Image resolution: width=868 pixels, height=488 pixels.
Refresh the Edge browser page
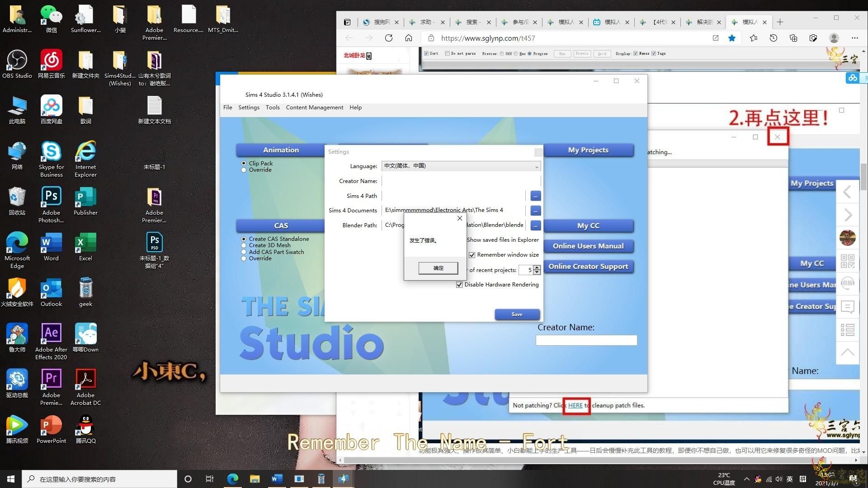pyautogui.click(x=388, y=38)
